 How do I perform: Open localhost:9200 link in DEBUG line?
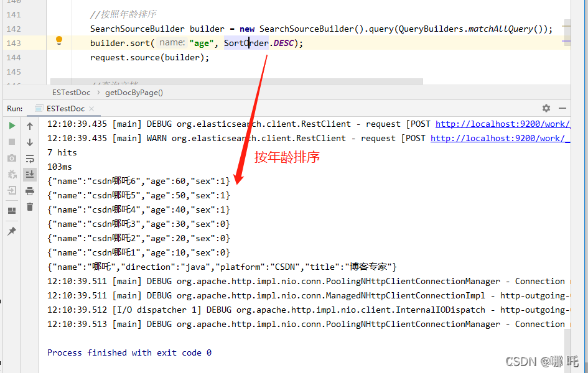(503, 124)
